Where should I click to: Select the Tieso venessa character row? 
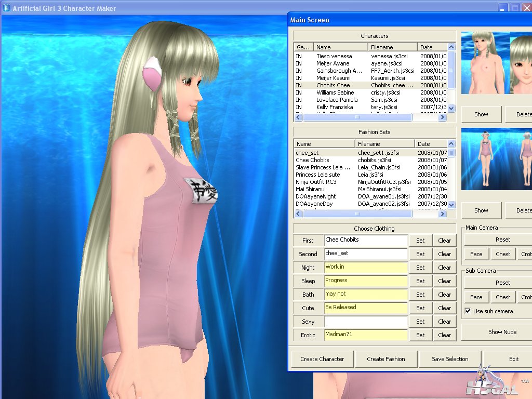coord(371,56)
